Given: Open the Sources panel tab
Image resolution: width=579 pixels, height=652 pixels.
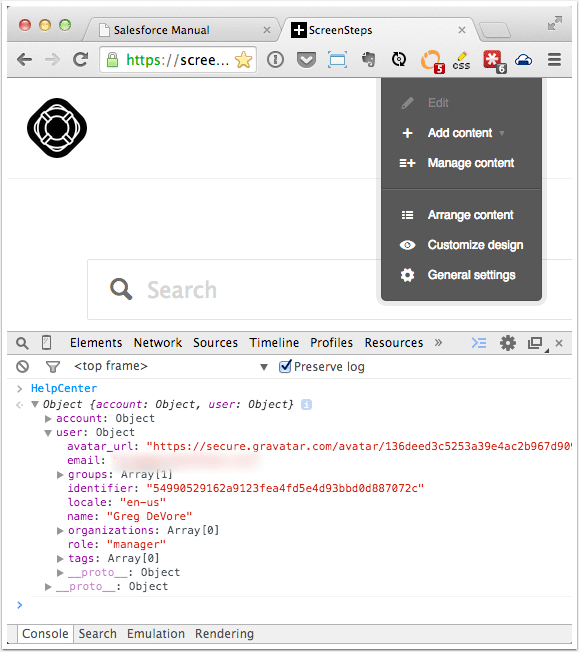Looking at the screenshot, I should 215,343.
